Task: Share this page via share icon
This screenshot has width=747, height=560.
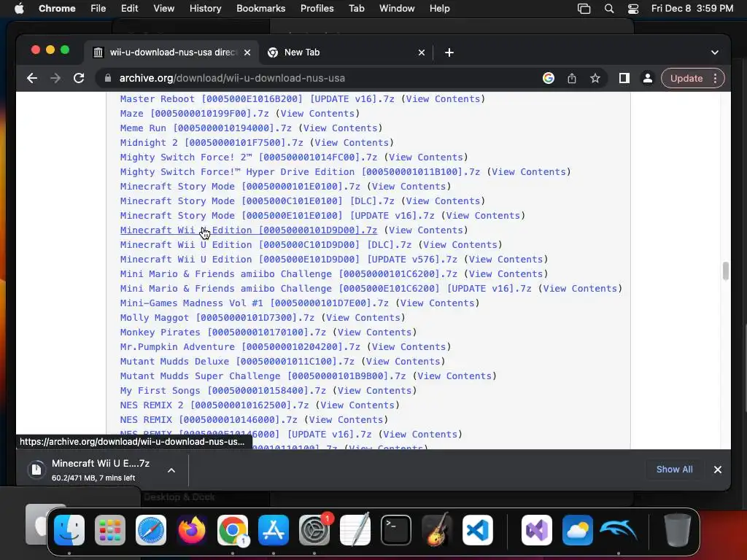Action: coord(572,78)
